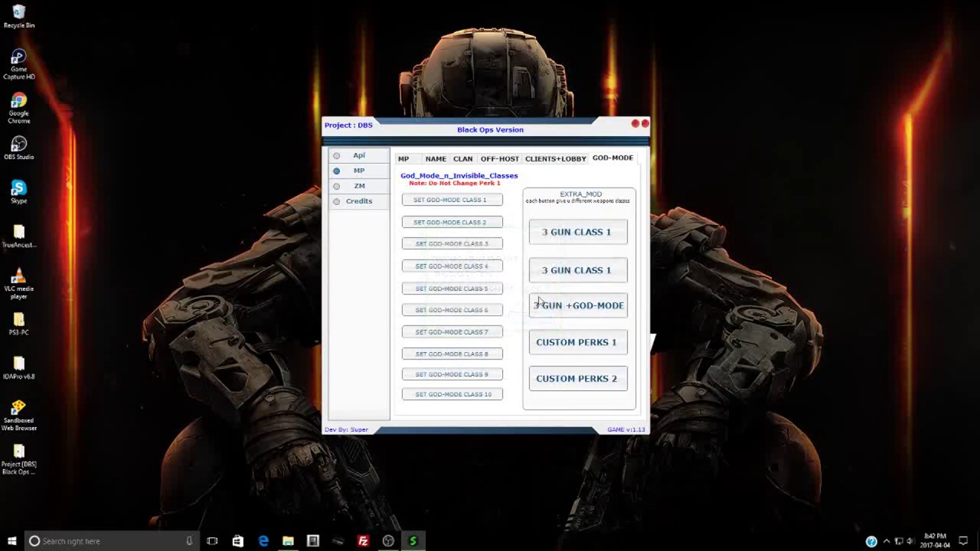The image size is (980, 551).
Task: Open FileZilla from the taskbar
Action: pyautogui.click(x=363, y=541)
